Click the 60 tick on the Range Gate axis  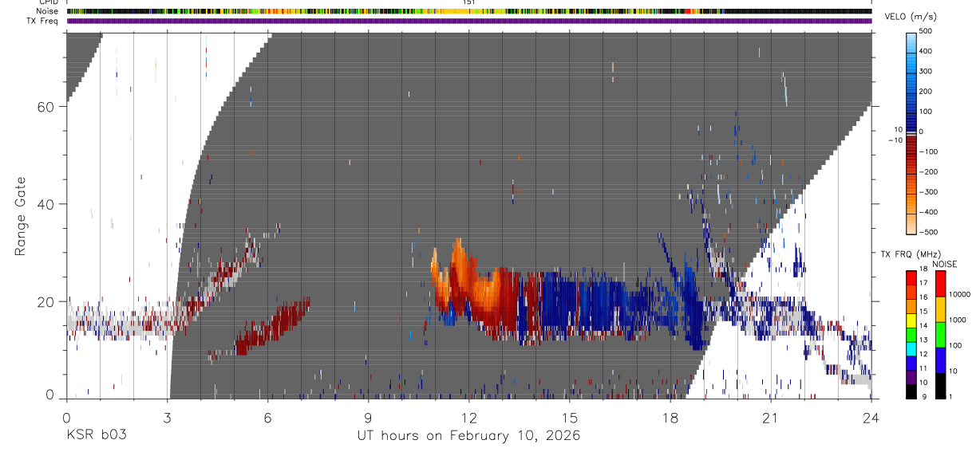pyautogui.click(x=45, y=107)
